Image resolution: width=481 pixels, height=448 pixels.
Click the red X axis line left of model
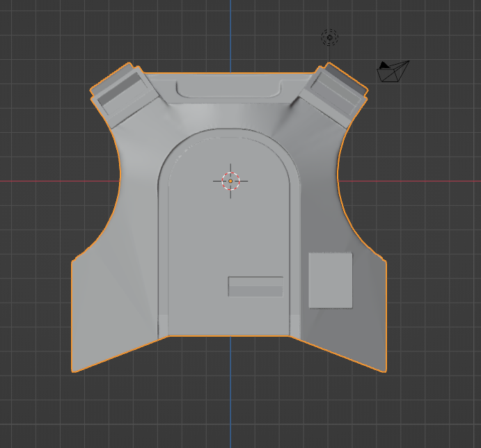click(x=60, y=182)
